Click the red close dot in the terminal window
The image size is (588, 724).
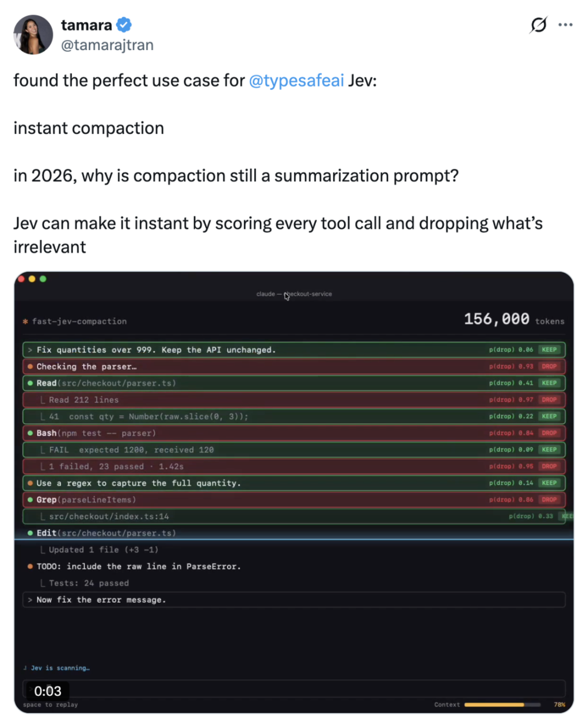(x=22, y=279)
